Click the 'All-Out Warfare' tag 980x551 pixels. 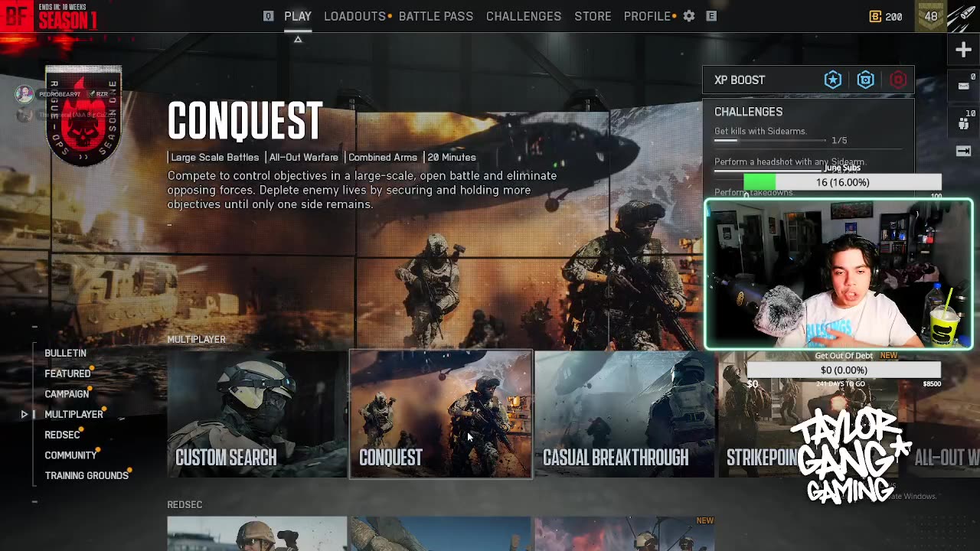303,157
